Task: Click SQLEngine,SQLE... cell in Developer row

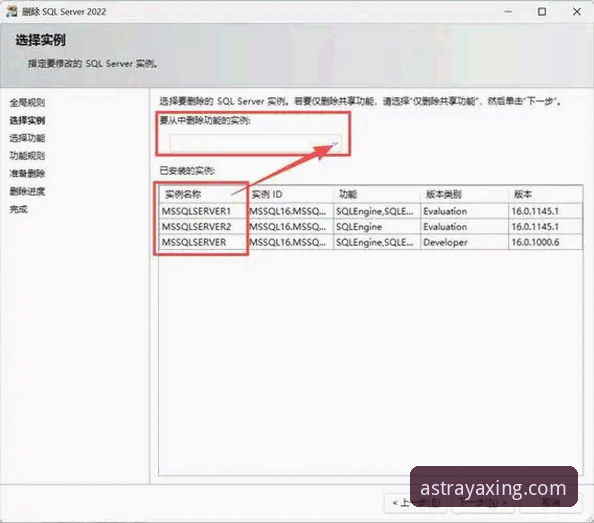Action: click(x=377, y=242)
